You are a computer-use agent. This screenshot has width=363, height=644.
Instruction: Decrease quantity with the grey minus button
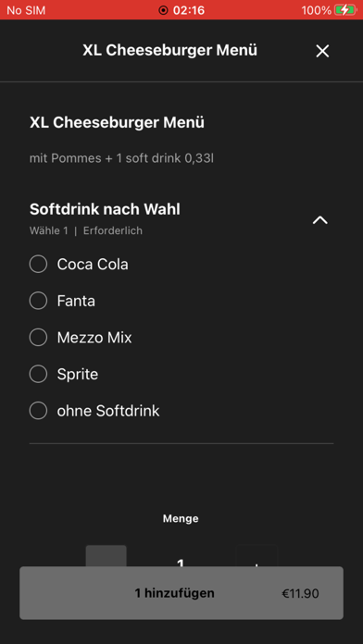106,556
